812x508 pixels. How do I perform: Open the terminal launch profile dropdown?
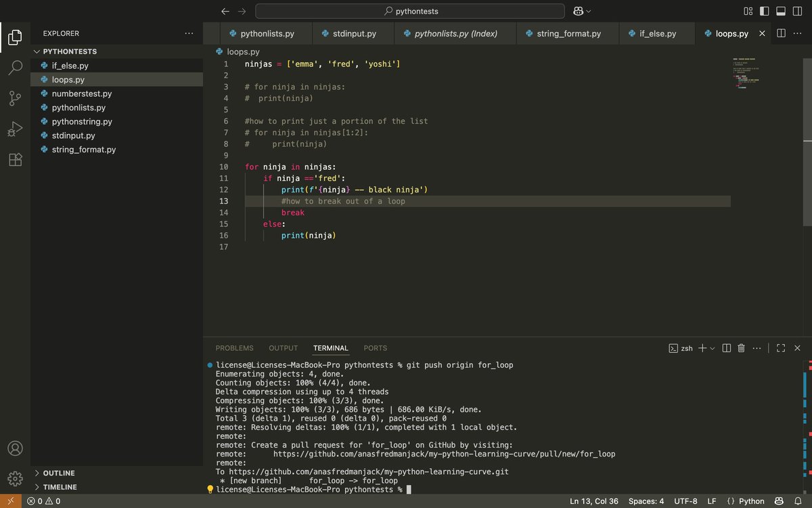pos(713,348)
